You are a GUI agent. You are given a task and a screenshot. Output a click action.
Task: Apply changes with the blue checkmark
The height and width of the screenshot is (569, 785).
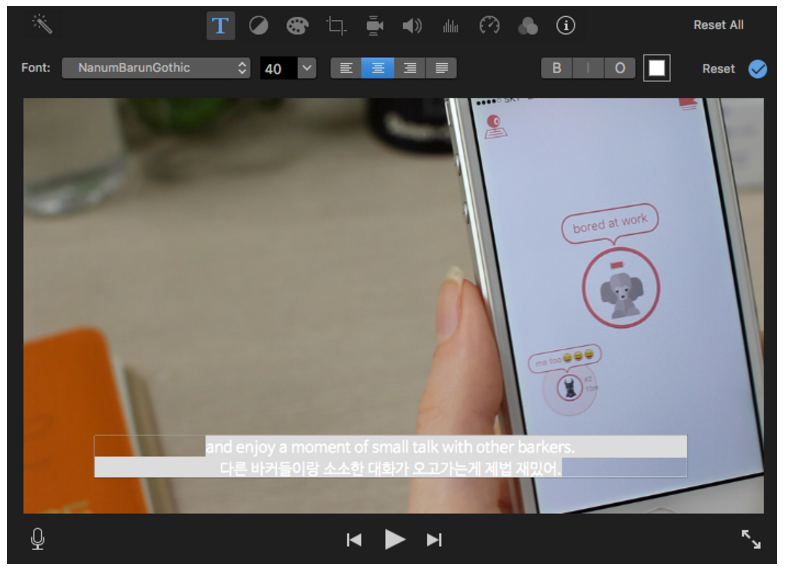tap(757, 69)
